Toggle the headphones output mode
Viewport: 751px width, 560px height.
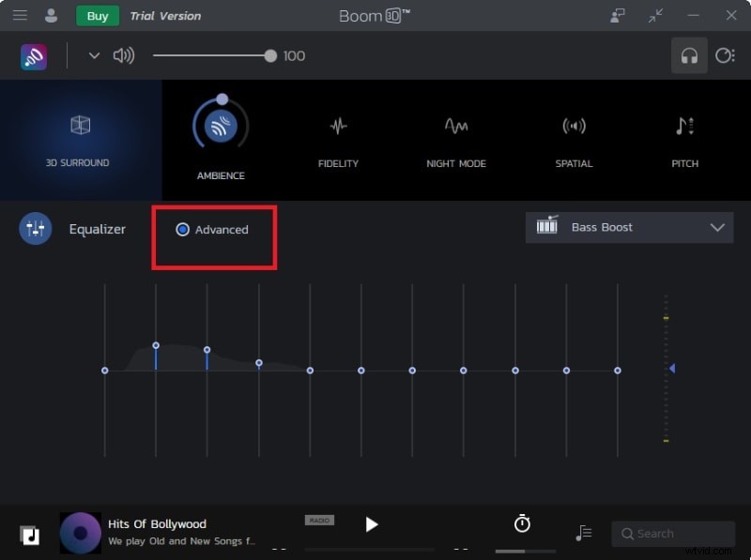click(x=690, y=55)
